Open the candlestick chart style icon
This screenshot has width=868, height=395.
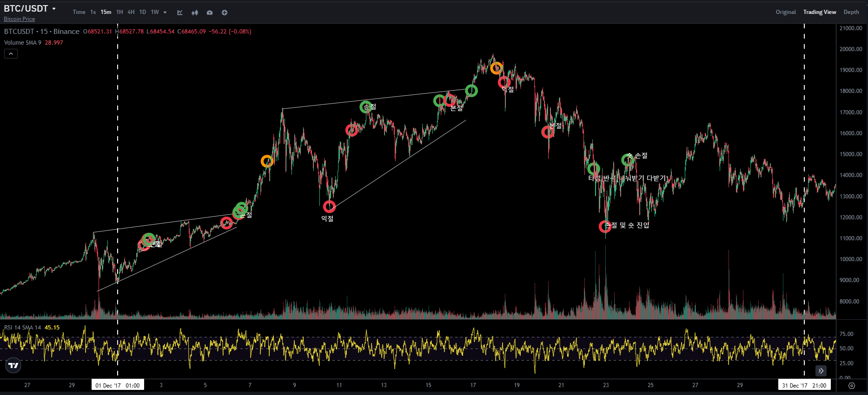pyautogui.click(x=195, y=13)
